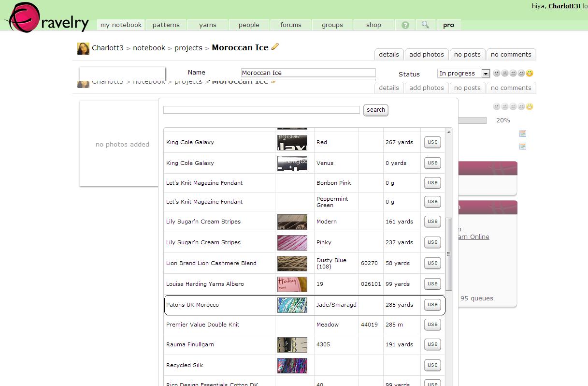Go to the patterns tab
This screenshot has width=588, height=386.
166,25
